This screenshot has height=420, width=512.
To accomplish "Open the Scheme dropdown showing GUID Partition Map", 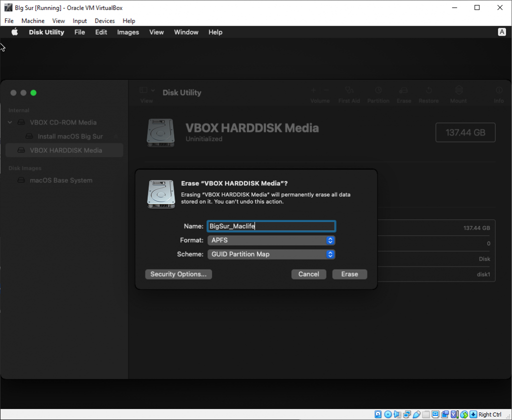I will [271, 254].
